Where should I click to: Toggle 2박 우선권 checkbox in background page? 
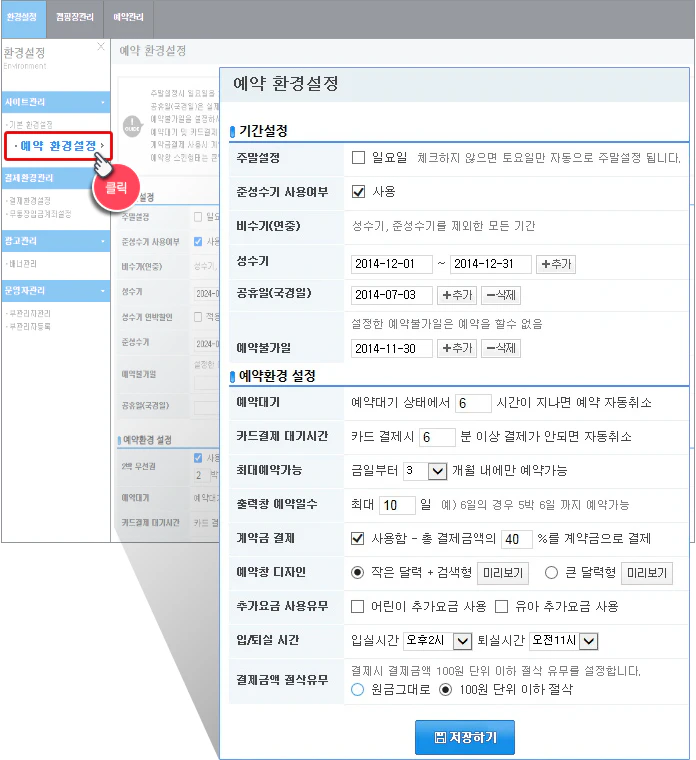(x=198, y=458)
